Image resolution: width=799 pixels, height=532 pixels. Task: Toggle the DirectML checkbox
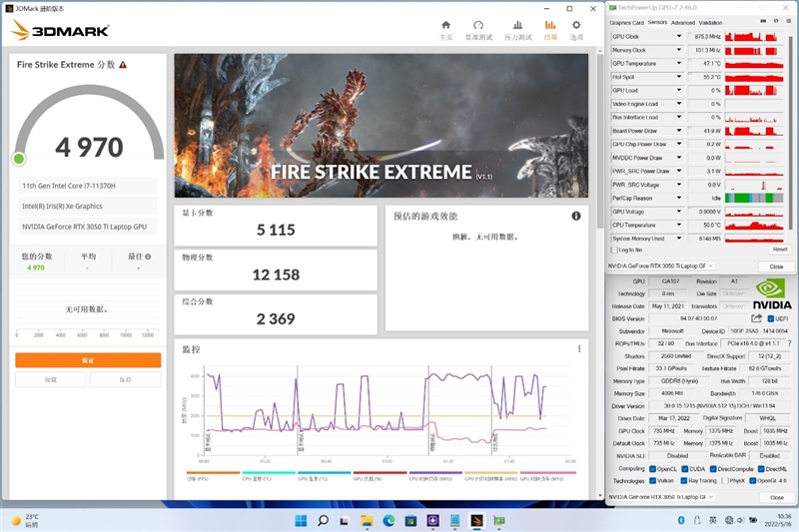761,469
